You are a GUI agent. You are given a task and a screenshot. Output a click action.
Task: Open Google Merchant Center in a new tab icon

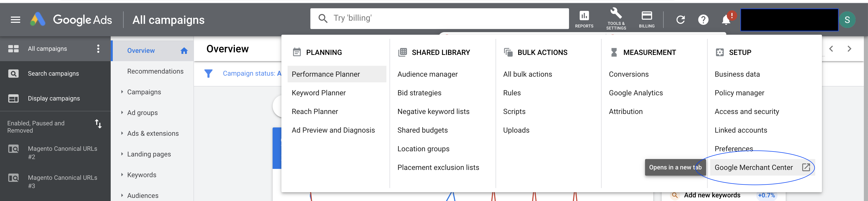point(806,167)
